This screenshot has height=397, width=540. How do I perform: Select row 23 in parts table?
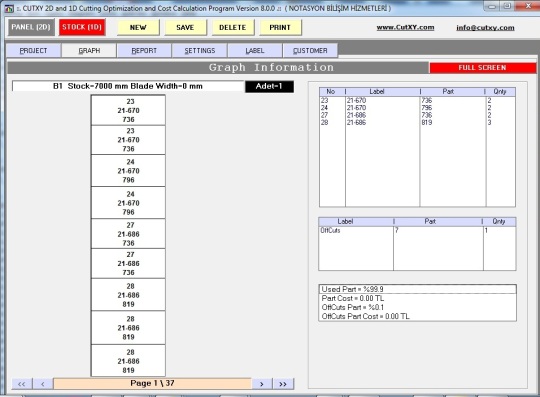[417, 101]
